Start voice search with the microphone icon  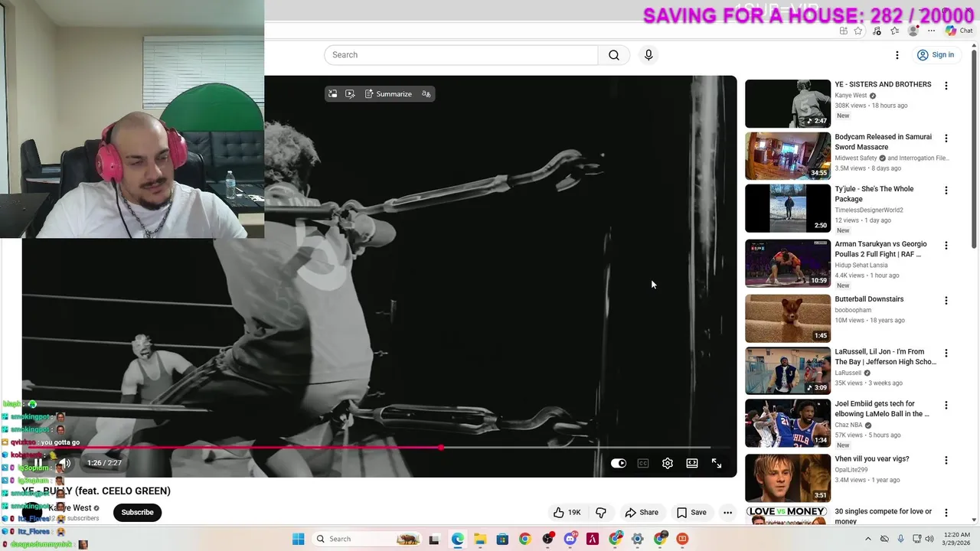coord(648,55)
